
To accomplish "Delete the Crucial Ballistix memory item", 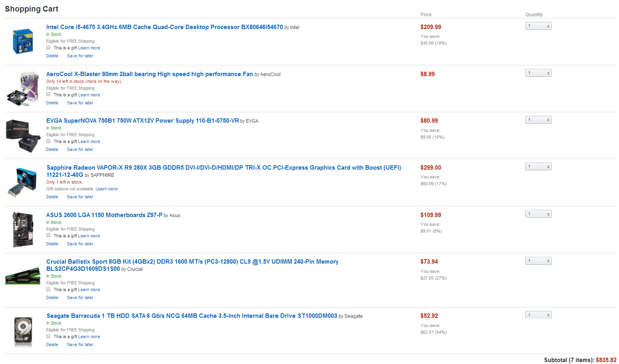I will coord(52,297).
